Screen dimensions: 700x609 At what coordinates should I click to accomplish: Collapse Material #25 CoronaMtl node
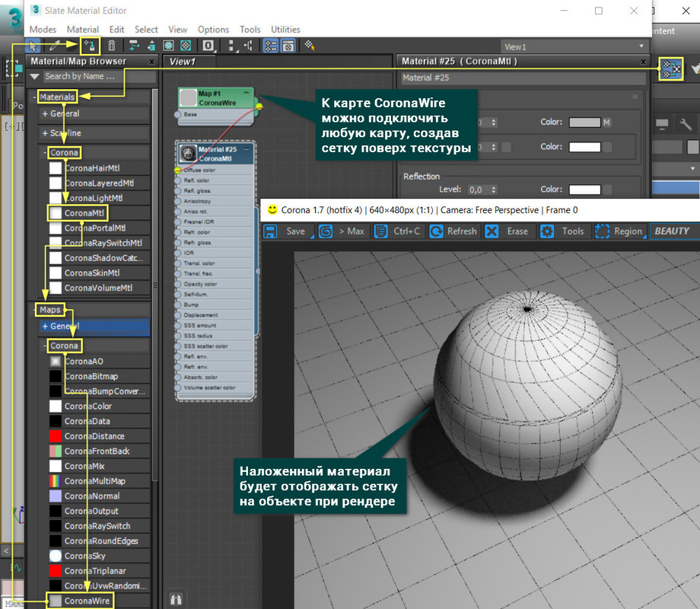246,148
